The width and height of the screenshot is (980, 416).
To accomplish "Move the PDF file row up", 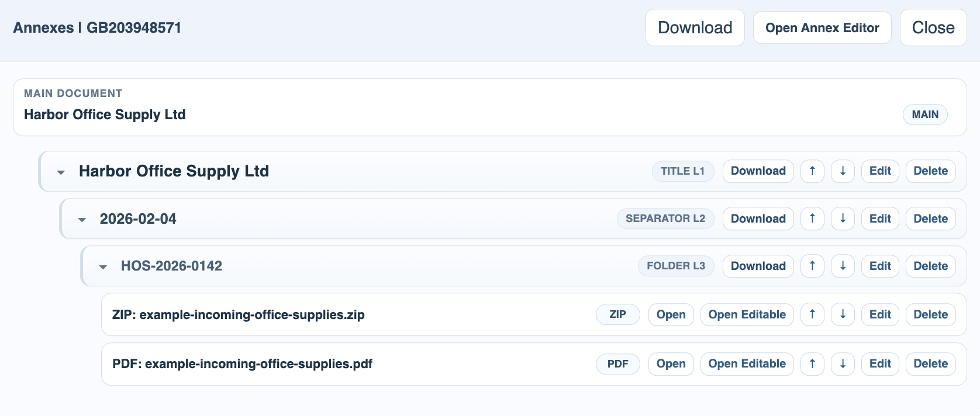I will (812, 363).
